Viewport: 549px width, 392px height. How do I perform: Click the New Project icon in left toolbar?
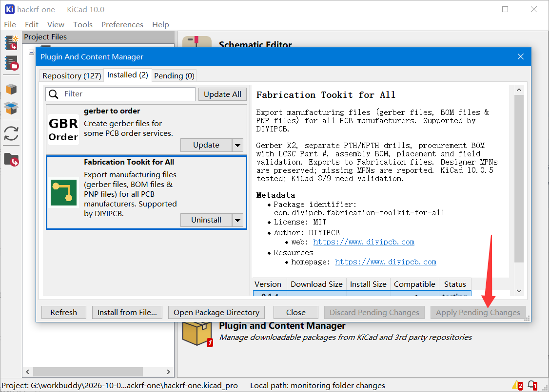[x=11, y=43]
